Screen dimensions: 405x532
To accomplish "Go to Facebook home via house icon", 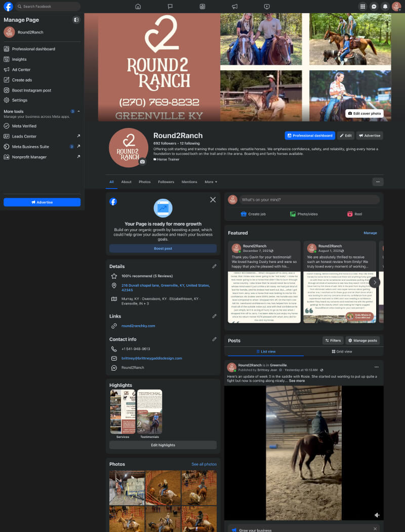I will tap(138, 7).
